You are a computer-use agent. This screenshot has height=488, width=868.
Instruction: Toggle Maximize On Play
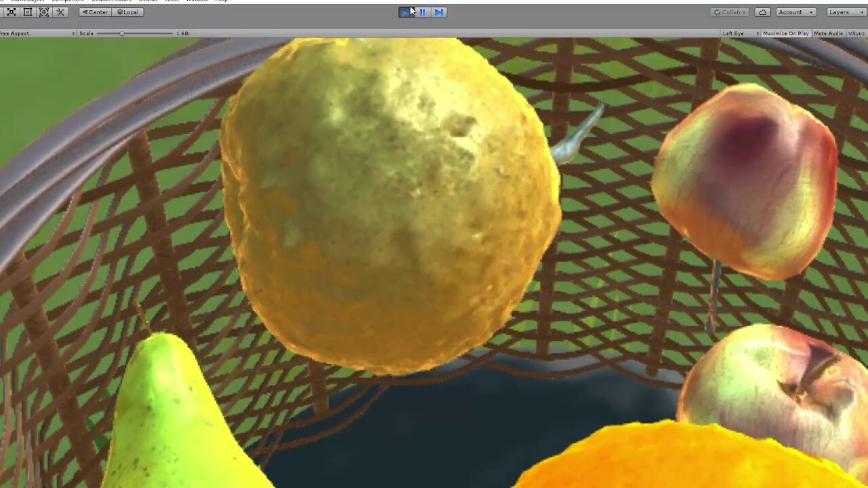pyautogui.click(x=785, y=33)
